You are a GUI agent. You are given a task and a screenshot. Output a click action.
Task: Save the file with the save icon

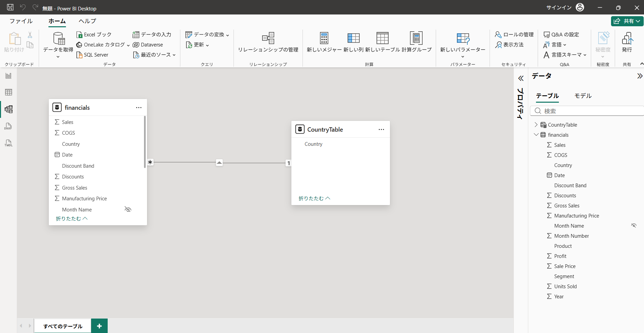point(10,7)
